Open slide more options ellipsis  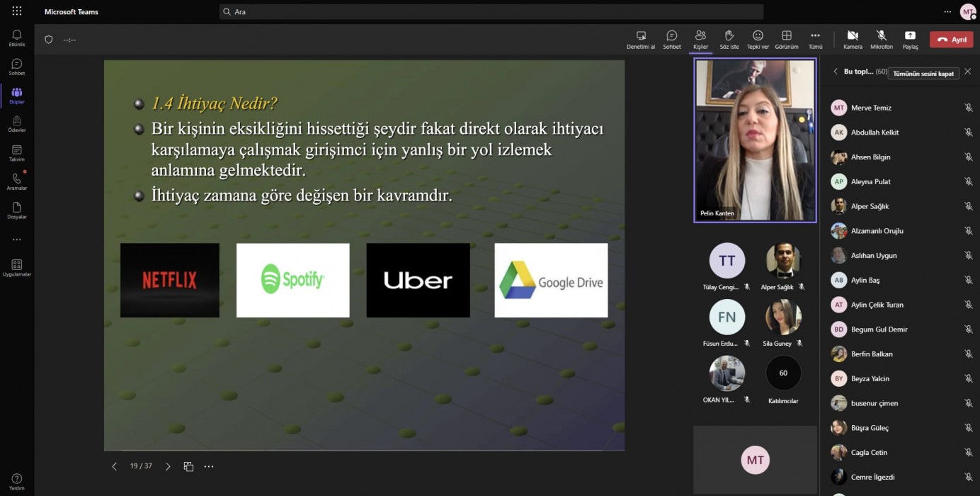[x=209, y=466]
